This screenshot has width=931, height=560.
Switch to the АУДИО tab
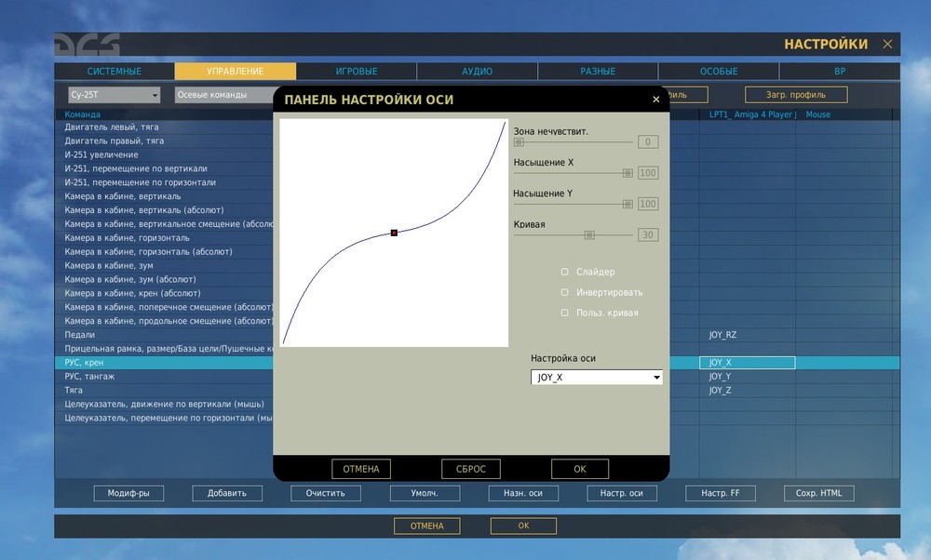tap(477, 72)
